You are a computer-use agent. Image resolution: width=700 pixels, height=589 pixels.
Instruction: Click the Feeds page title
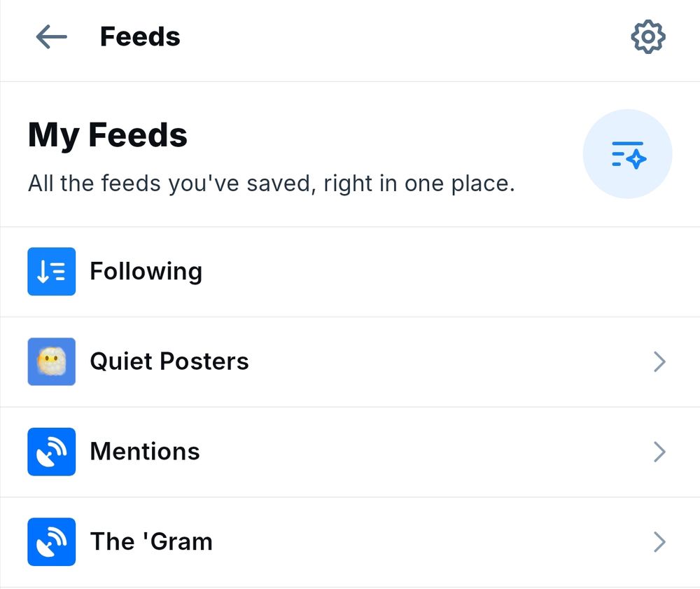pos(140,37)
